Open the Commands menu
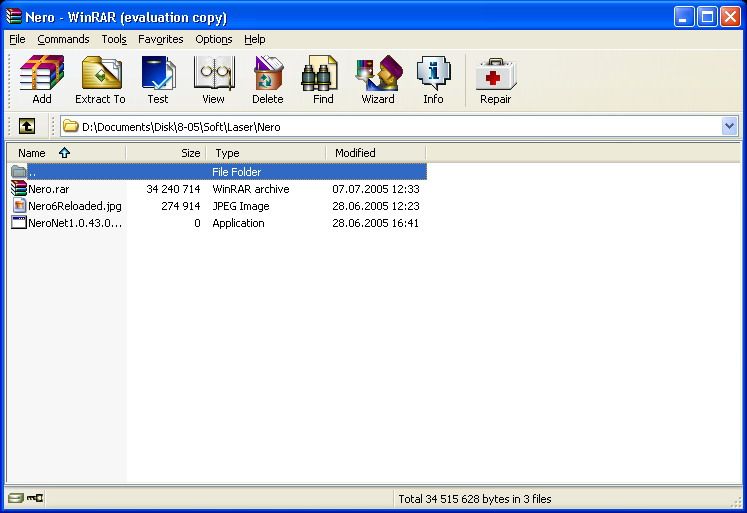This screenshot has width=747, height=513. (63, 39)
